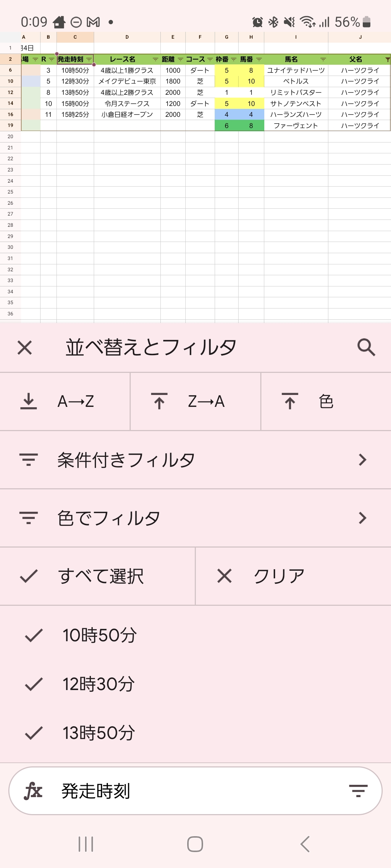This screenshot has height=868, width=391.
Task: Tap the fx formula icon
Action: [33, 791]
